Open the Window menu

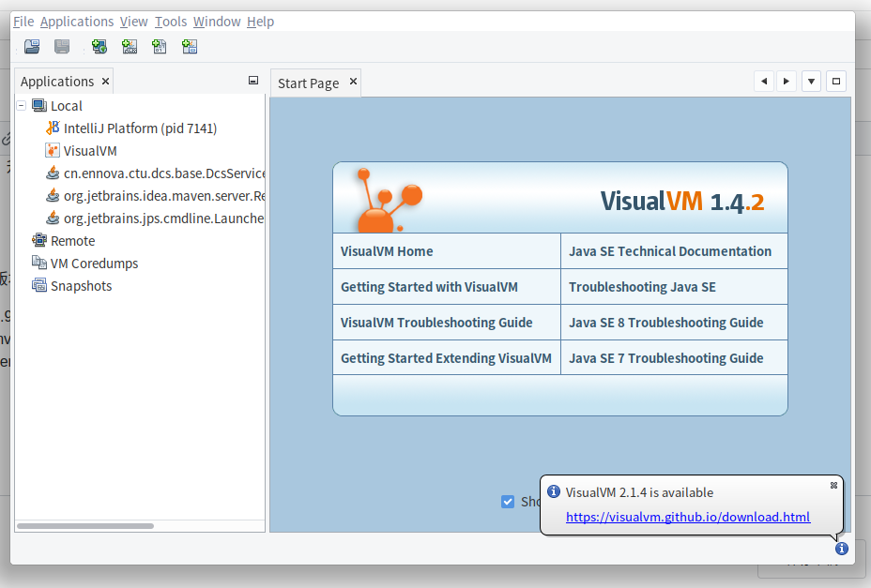pyautogui.click(x=217, y=22)
